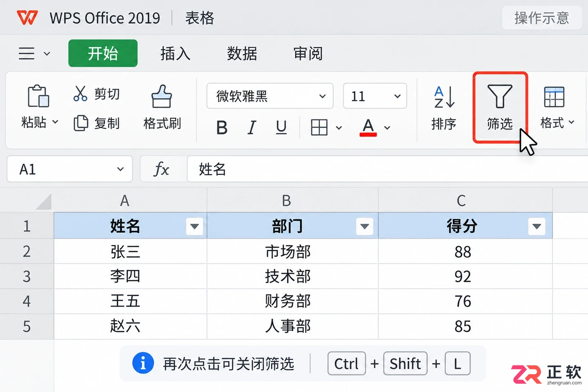
Task: Apply the red font color A
Action: [x=368, y=127]
